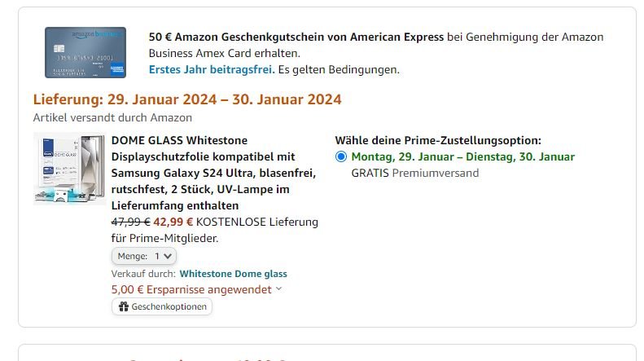Visit the Whitestone Dome glass seller link
The width and height of the screenshot is (644, 361).
233,274
